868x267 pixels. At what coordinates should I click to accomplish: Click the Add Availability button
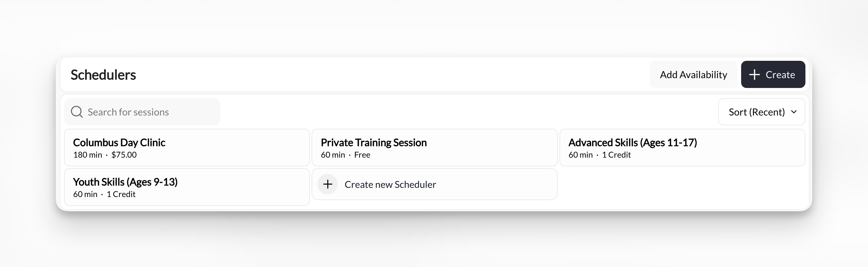tap(694, 74)
